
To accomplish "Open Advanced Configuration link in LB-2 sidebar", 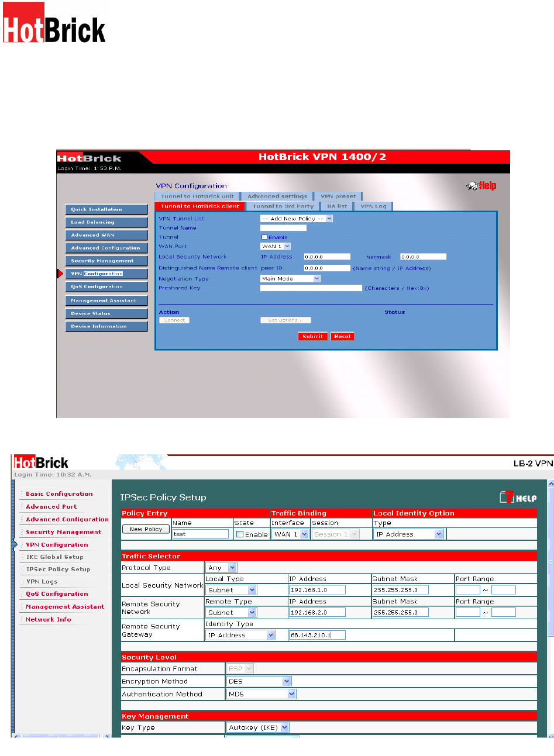I will [x=67, y=519].
